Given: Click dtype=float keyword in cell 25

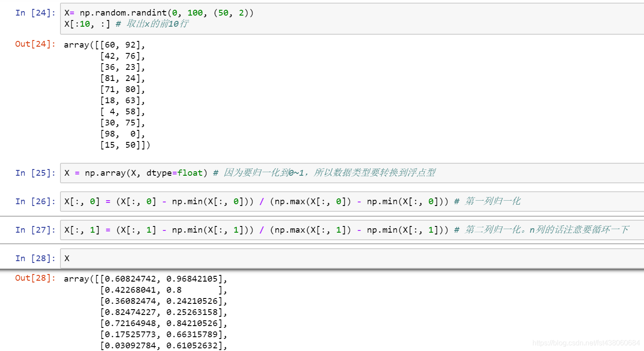Looking at the screenshot, I should click(x=175, y=173).
